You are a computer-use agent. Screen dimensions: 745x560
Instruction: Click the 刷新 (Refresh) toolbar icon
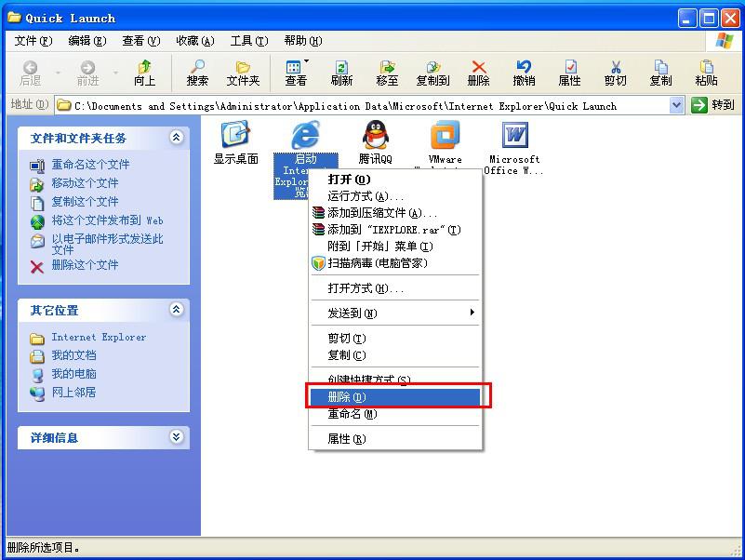coord(341,73)
